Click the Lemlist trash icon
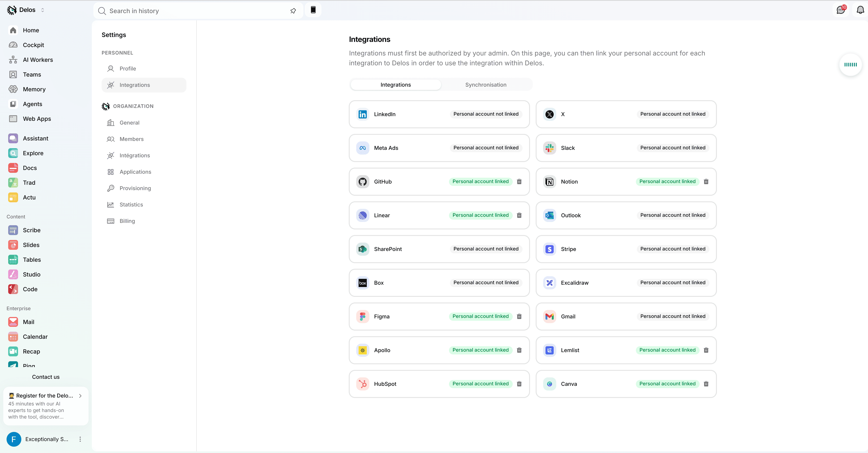The image size is (868, 453). [x=706, y=350]
